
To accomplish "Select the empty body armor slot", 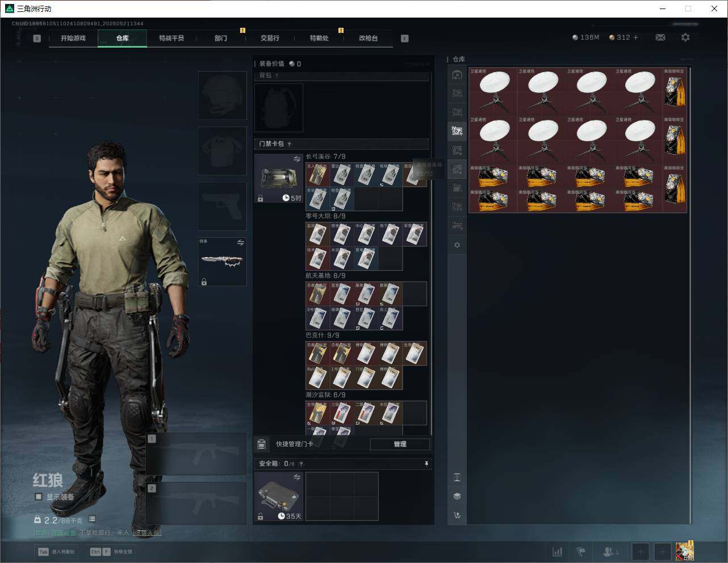I will [223, 150].
